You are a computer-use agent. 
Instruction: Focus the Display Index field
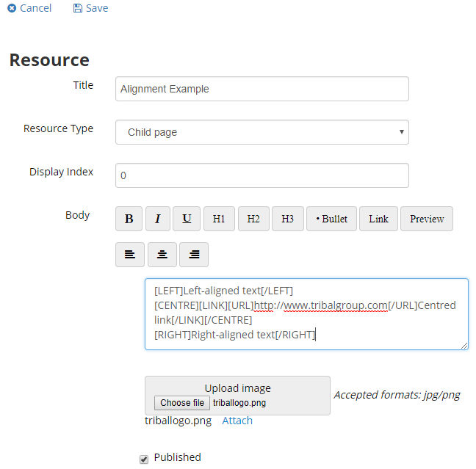coord(262,176)
